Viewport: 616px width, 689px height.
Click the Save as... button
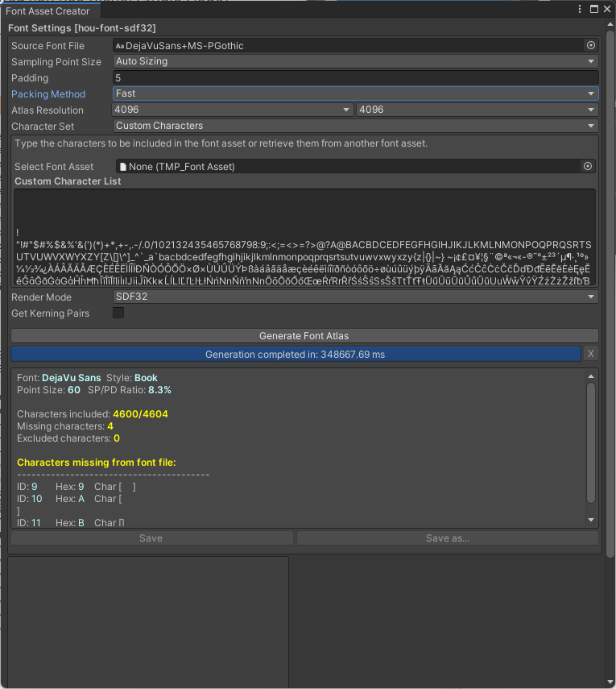[x=448, y=538]
